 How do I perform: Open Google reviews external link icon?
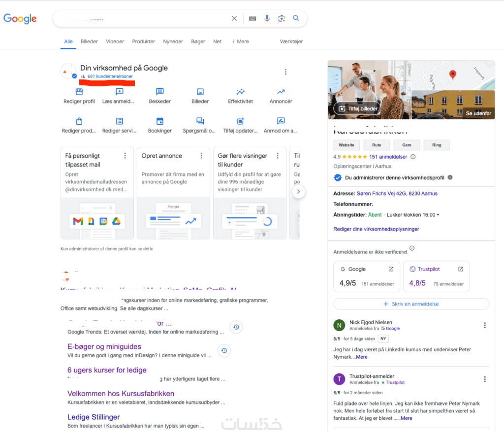[391, 269]
